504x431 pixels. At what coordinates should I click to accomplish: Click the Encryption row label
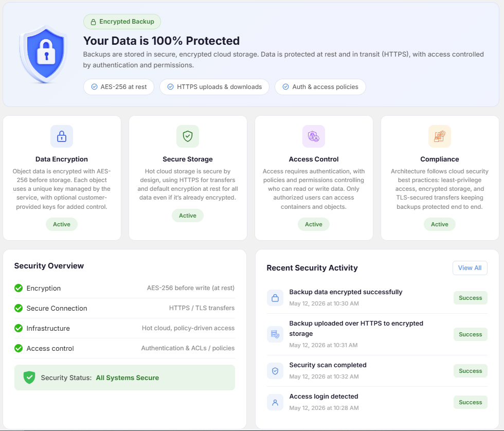[43, 289]
